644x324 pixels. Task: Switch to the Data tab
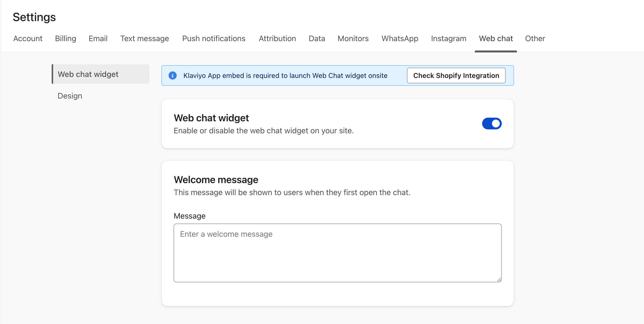point(317,38)
